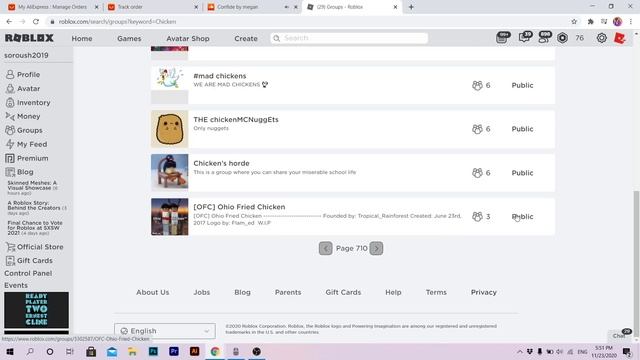Click the chicken nugget group thumbnail
The width and height of the screenshot is (640, 360).
tap(169, 129)
